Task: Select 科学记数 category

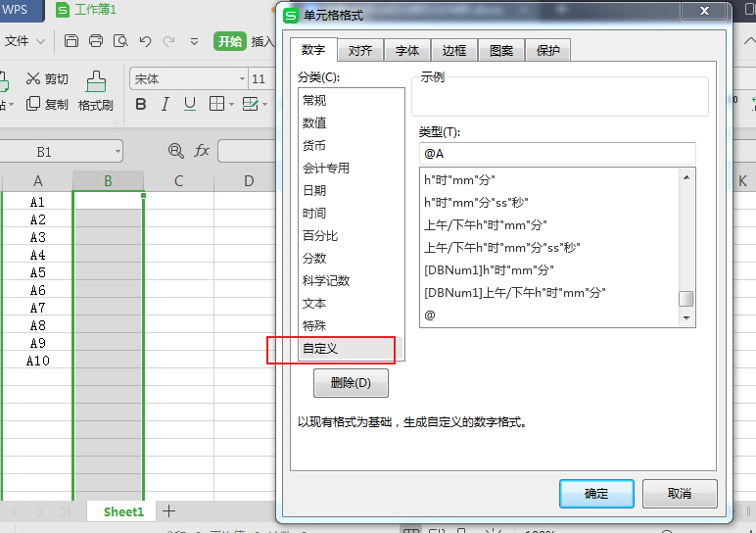Action: 351,281
